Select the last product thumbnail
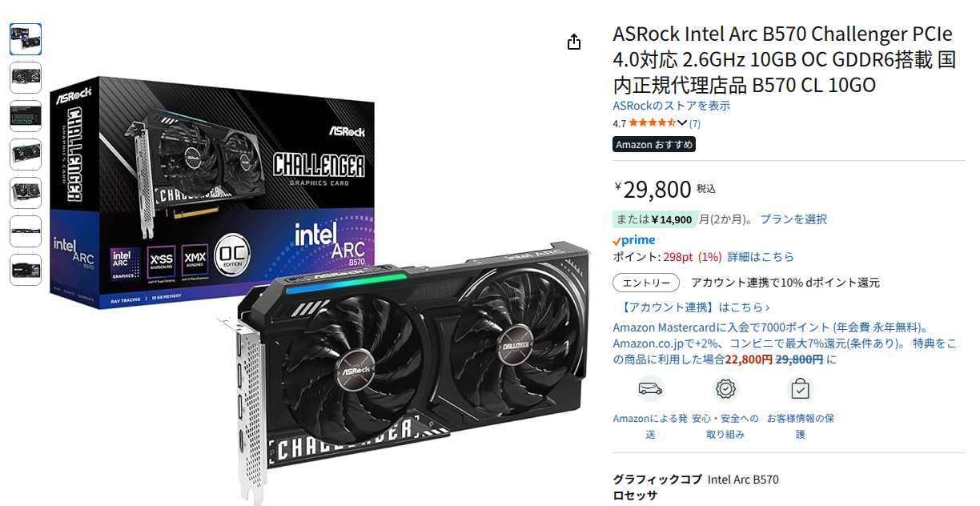Screen dimensions: 980x506 tap(26, 270)
